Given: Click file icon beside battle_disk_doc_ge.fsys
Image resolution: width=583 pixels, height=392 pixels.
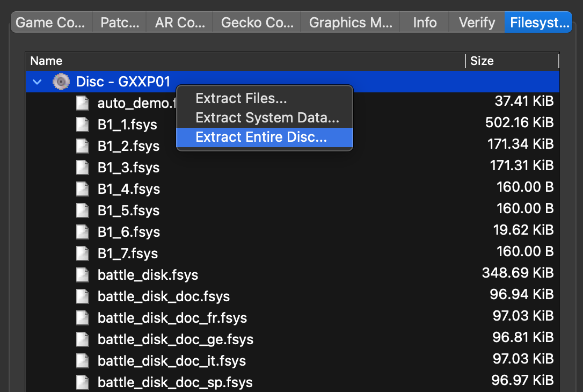Looking at the screenshot, I should (83, 339).
